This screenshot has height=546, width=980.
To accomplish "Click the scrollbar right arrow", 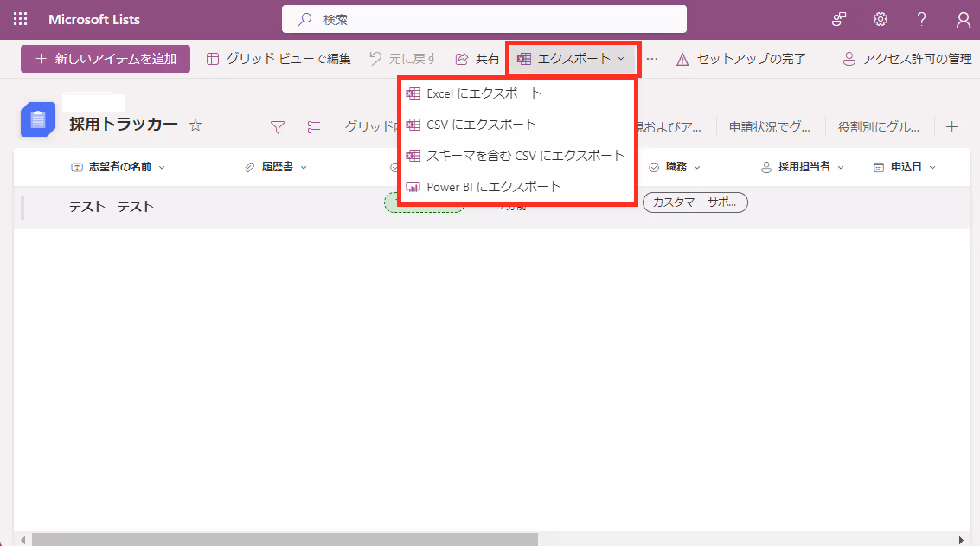I will point(961,540).
